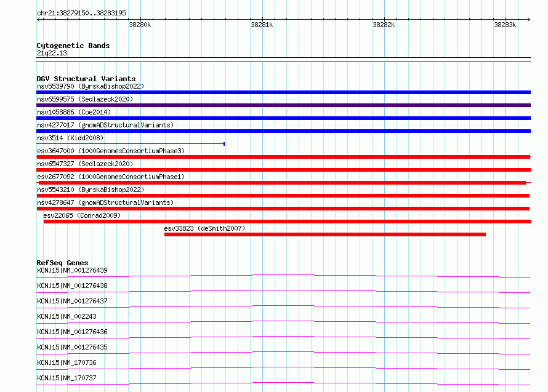Click the KCNJ15|NM_170736 transcript label

(66, 362)
